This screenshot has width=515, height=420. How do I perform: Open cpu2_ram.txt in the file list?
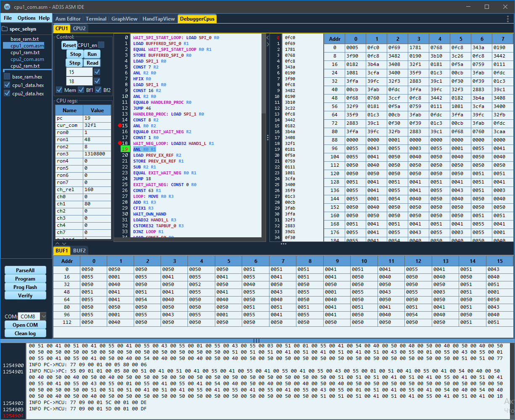click(25, 66)
